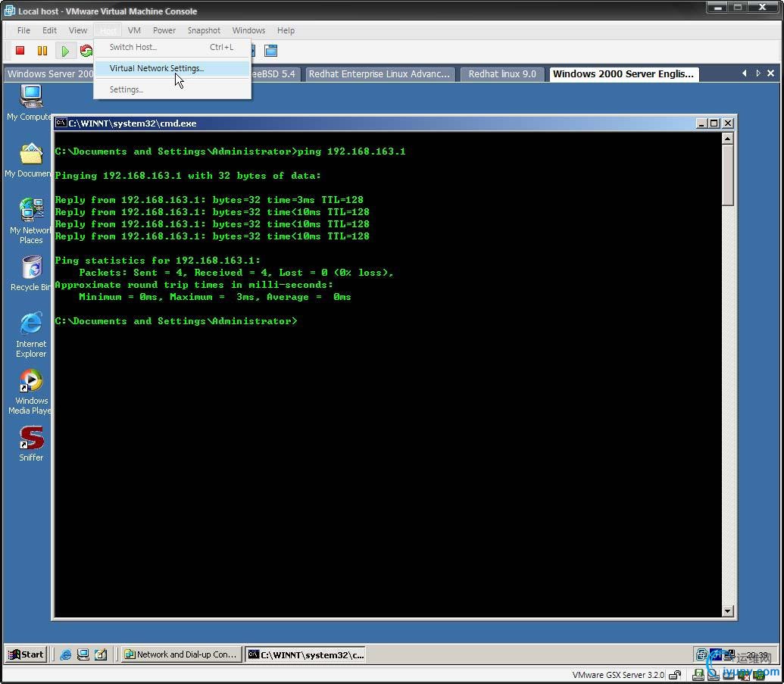The width and height of the screenshot is (784, 684).
Task: Open the View menu
Action: click(x=77, y=30)
